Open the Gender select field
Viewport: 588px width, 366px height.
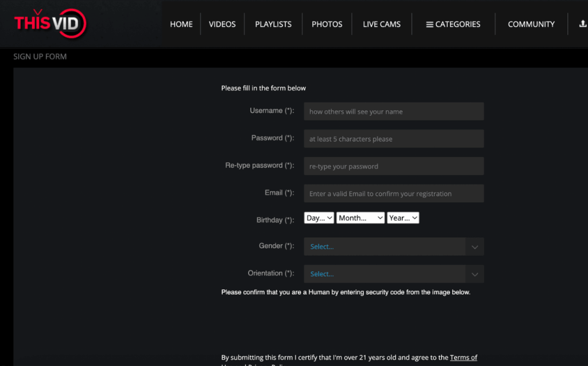385,246
